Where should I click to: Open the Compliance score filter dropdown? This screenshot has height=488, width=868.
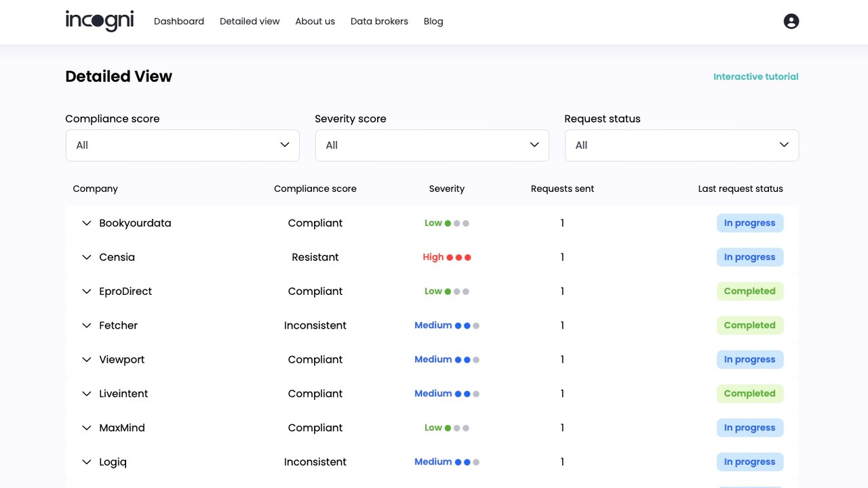tap(182, 145)
